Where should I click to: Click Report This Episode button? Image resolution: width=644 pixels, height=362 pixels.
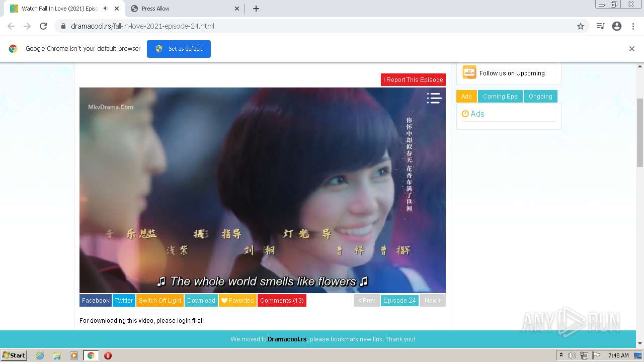(413, 79)
